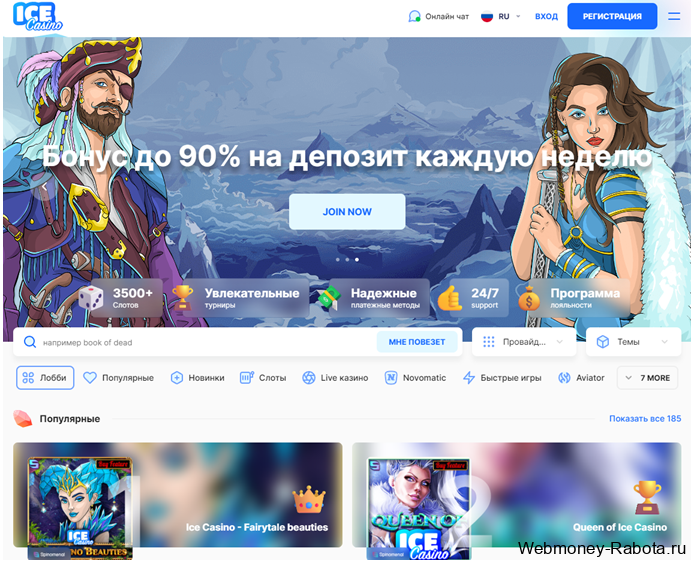This screenshot has height=564, width=693.
Task: Switch to Новинки category
Action: 198,378
